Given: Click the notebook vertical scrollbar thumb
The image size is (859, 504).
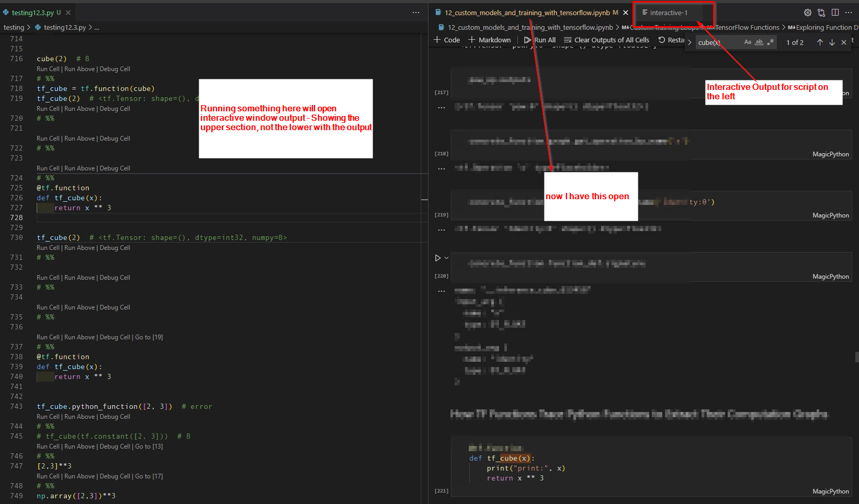Looking at the screenshot, I should click(857, 357).
